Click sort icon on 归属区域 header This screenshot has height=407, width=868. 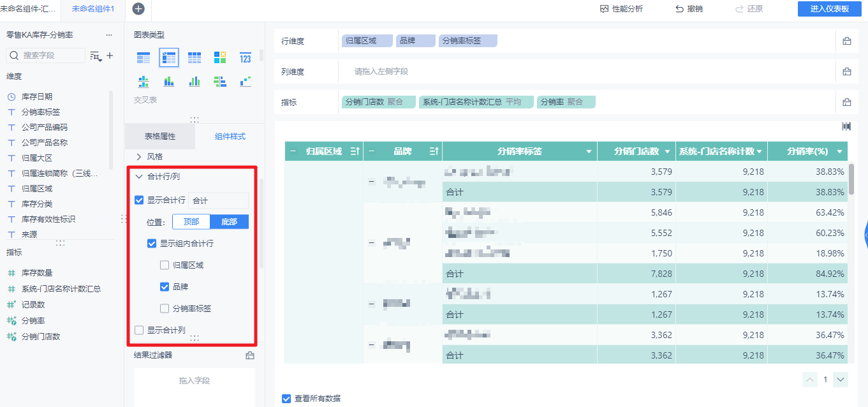pos(355,151)
